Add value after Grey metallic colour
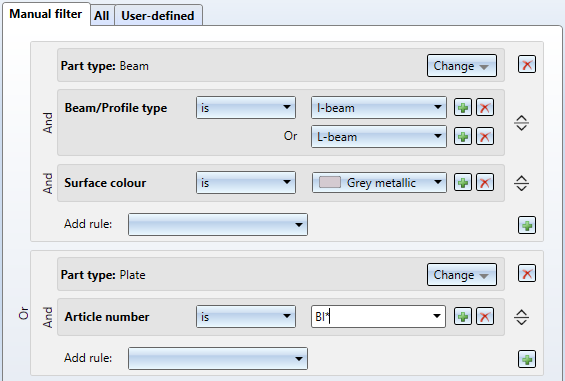 pos(463,183)
